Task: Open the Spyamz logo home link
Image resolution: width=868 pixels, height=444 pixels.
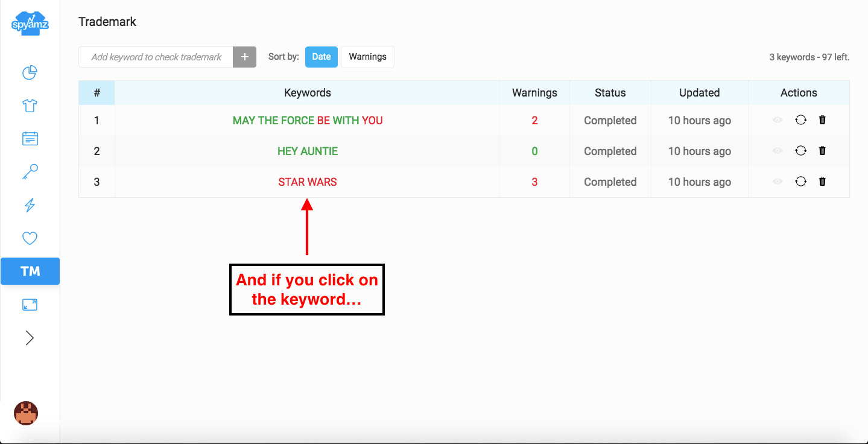Action: click(x=30, y=24)
